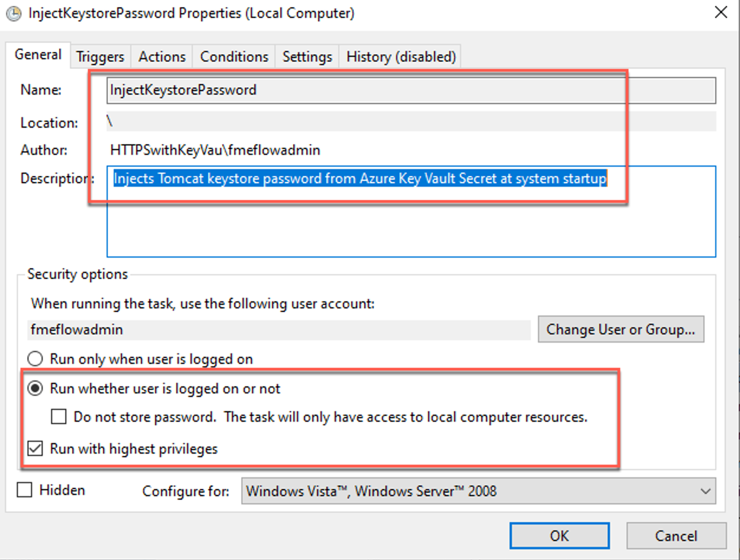This screenshot has height=560, width=740.
Task: Enable Do not store password checkbox
Action: tap(58, 417)
